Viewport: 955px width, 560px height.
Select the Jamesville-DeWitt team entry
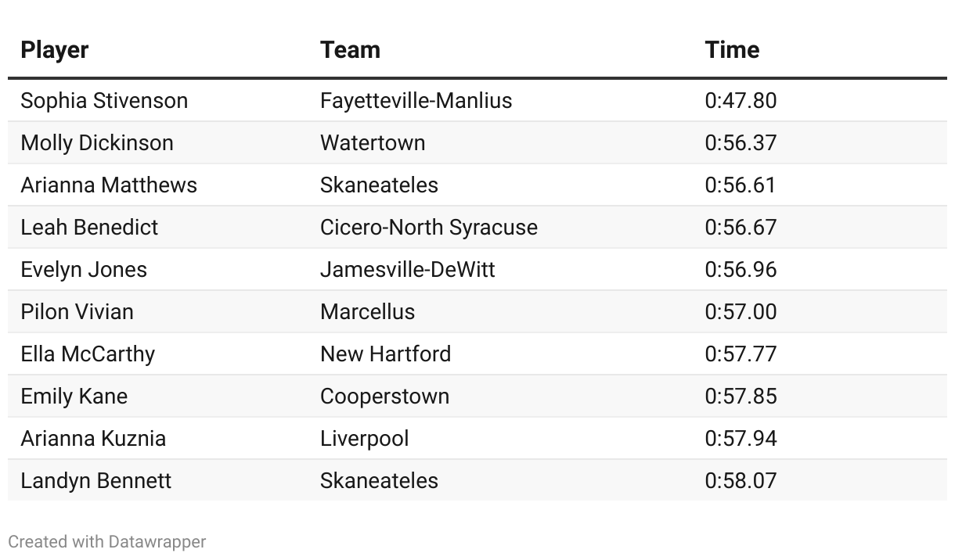[x=408, y=270]
